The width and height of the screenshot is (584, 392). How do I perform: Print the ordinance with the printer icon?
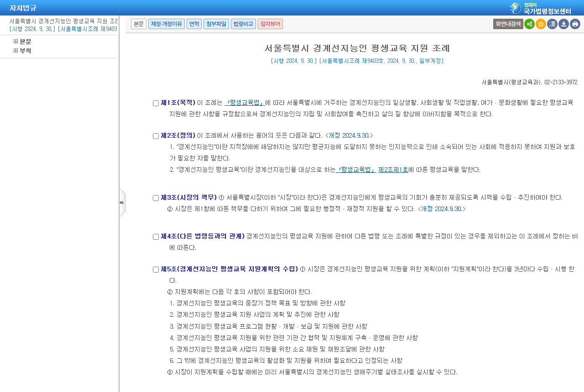click(575, 24)
